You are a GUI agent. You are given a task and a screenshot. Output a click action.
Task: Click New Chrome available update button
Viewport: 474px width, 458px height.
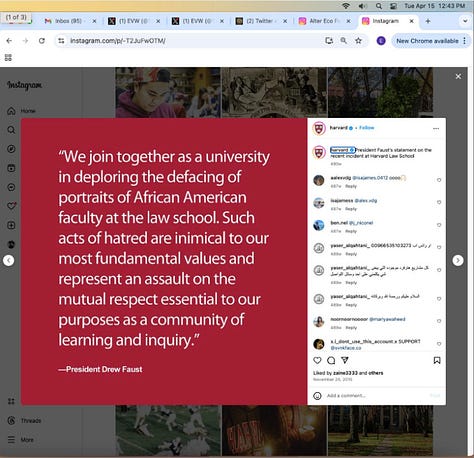pos(431,41)
